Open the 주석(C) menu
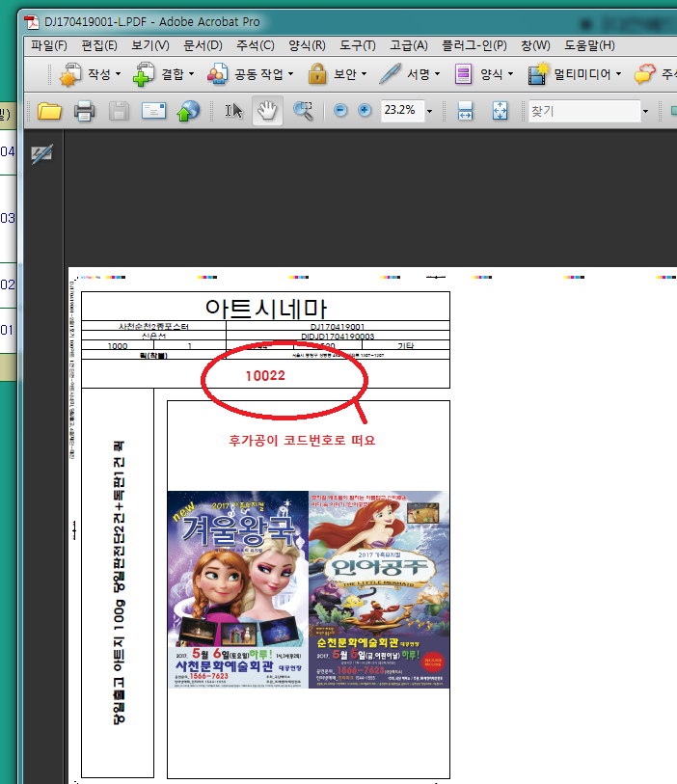Image resolution: width=677 pixels, height=784 pixels. (255, 45)
